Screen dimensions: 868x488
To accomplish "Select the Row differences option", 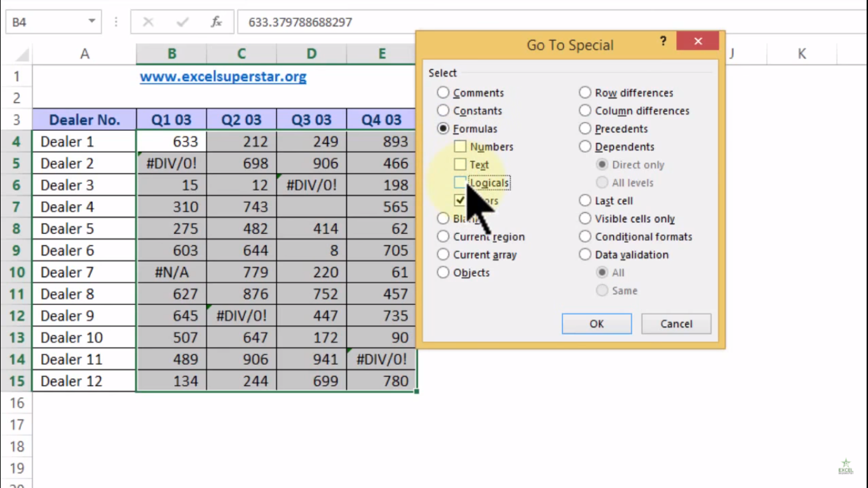I will point(585,93).
